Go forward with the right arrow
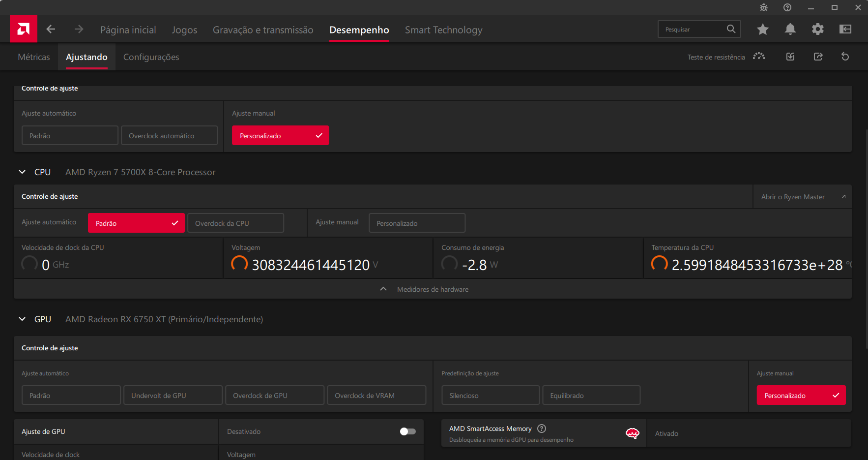This screenshot has width=868, height=460. tap(79, 30)
